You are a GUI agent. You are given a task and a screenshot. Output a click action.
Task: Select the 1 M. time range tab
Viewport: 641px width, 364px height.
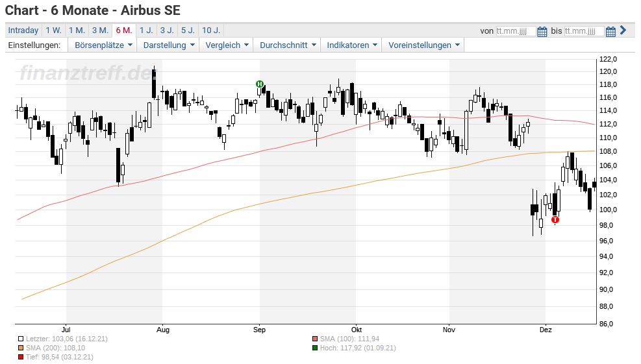tap(77, 30)
